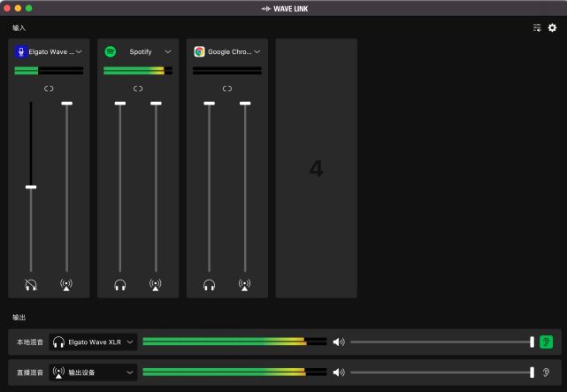The height and width of the screenshot is (392, 567).
Task: Click Spotify stream volume fader handle
Action: pos(156,104)
